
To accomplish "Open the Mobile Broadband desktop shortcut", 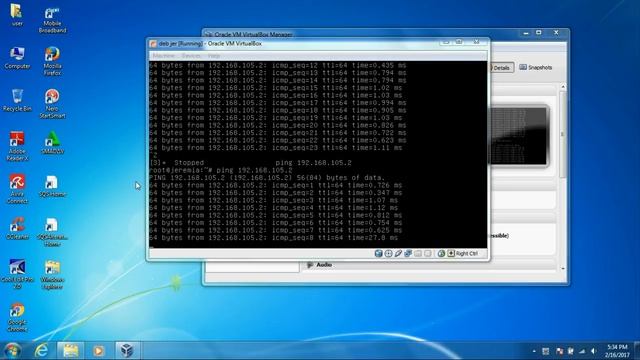I will tap(52, 20).
